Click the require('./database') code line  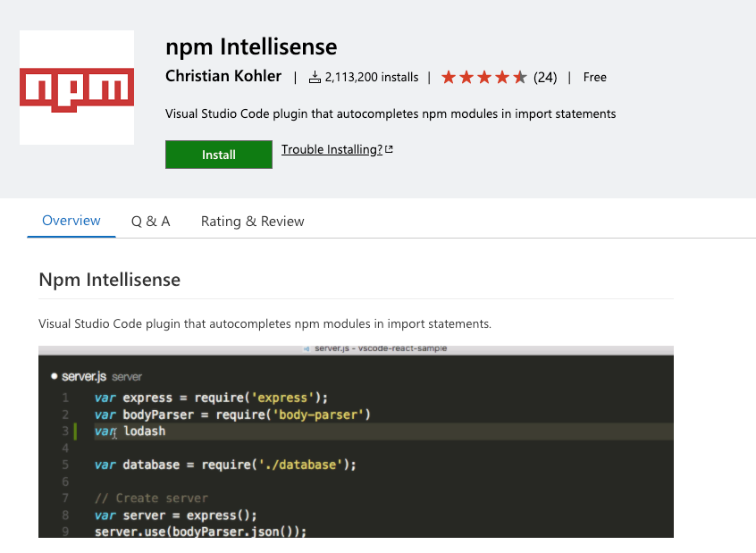225,465
